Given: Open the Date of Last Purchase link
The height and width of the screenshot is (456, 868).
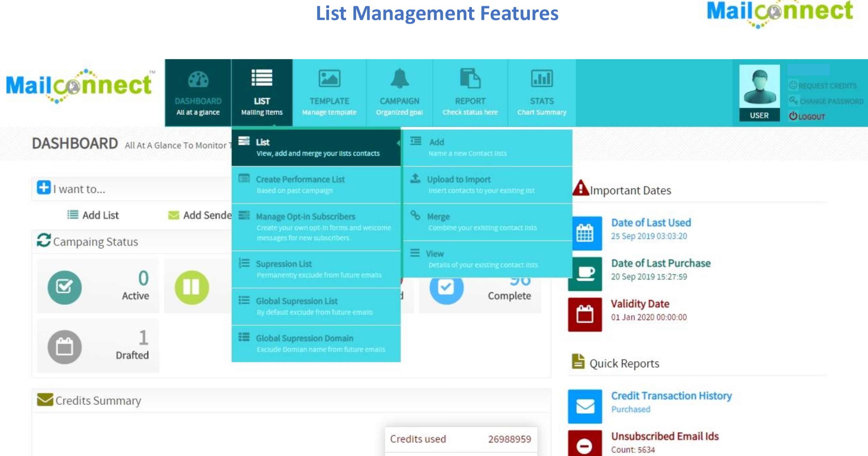Looking at the screenshot, I should pos(661,263).
